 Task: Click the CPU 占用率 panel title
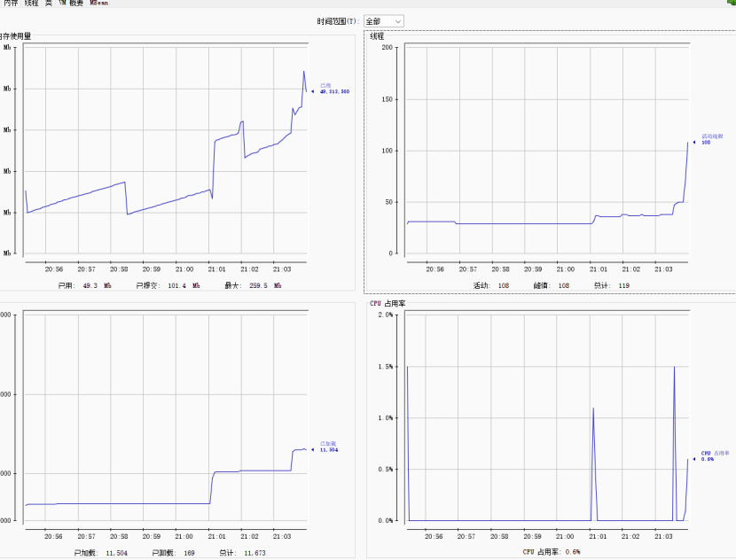pyautogui.click(x=388, y=303)
